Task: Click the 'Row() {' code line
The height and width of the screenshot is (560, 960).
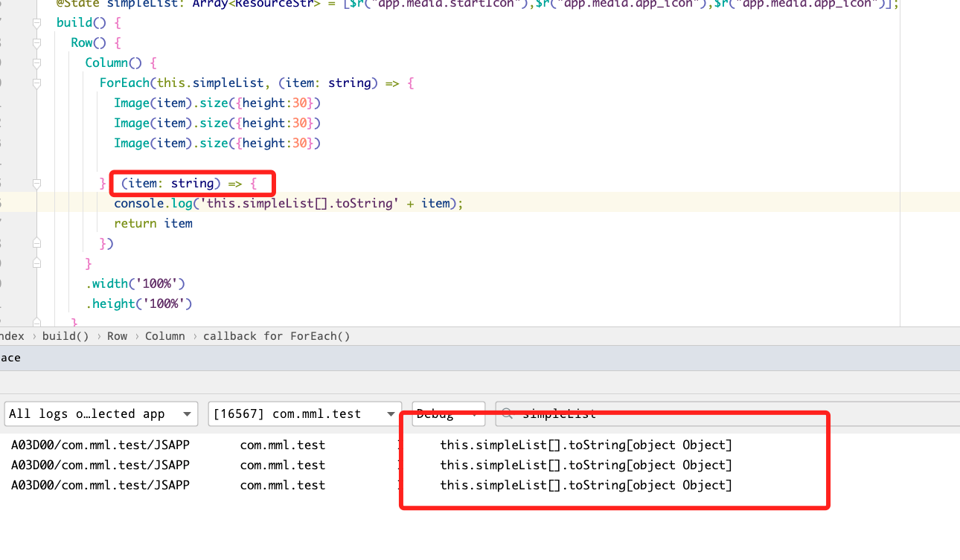Action: pos(96,42)
